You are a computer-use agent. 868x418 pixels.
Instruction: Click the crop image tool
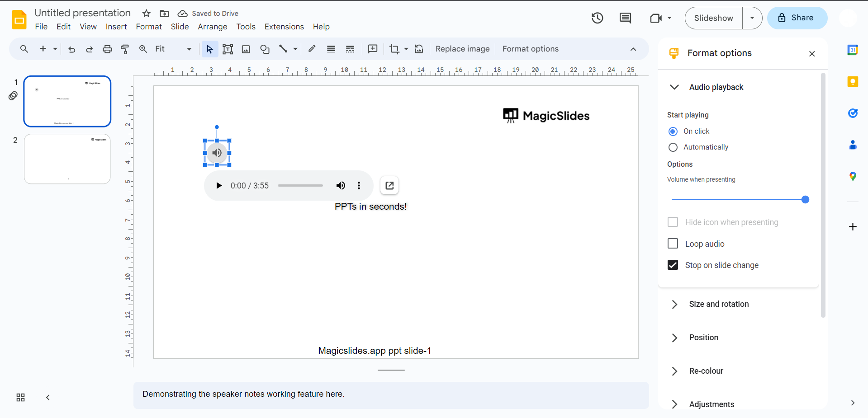tap(394, 49)
